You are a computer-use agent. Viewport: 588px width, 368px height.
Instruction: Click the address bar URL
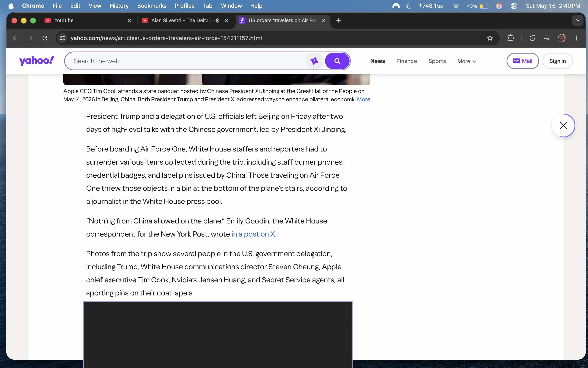tap(166, 38)
